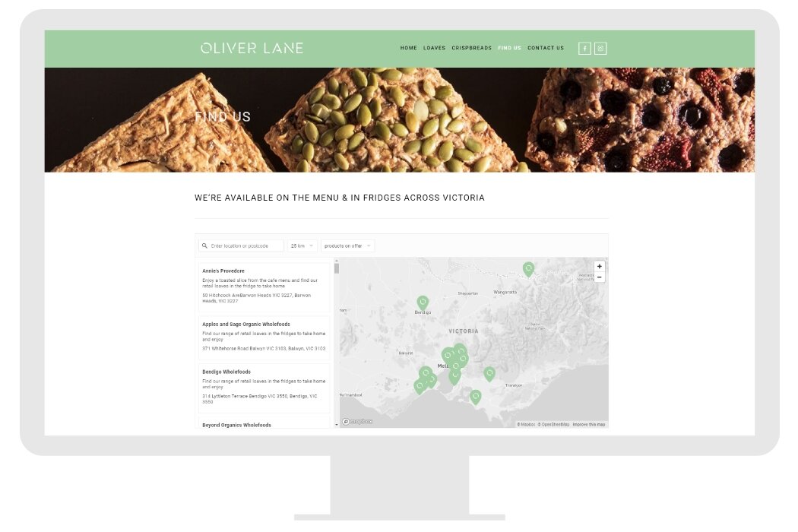Select the map pin above Wangaratta
The height and width of the screenshot is (532, 798).
[x=529, y=269]
